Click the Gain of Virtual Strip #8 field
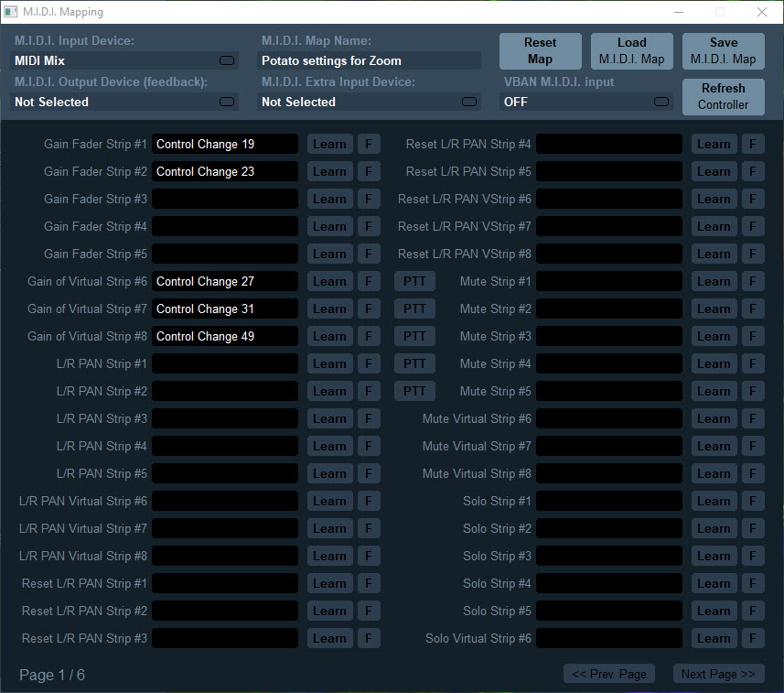This screenshot has width=784, height=693. tap(225, 336)
